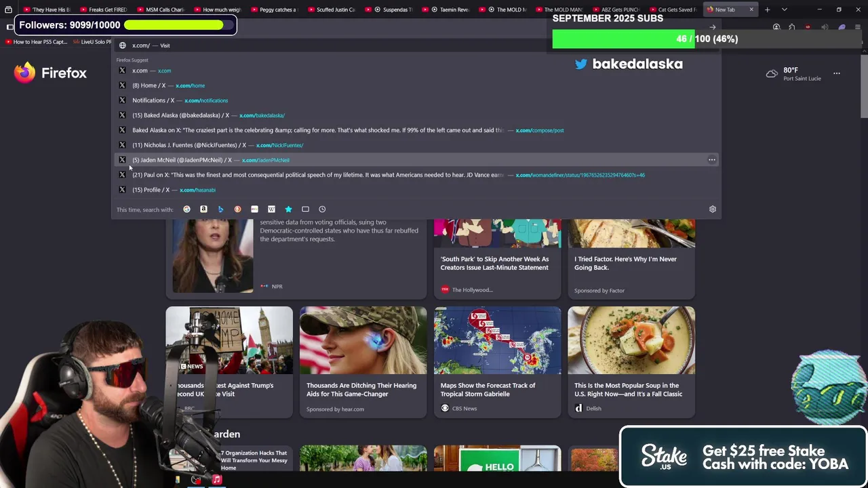The height and width of the screenshot is (488, 868).
Task: Select 'Notifications / X' suggestion
Action: [417, 100]
